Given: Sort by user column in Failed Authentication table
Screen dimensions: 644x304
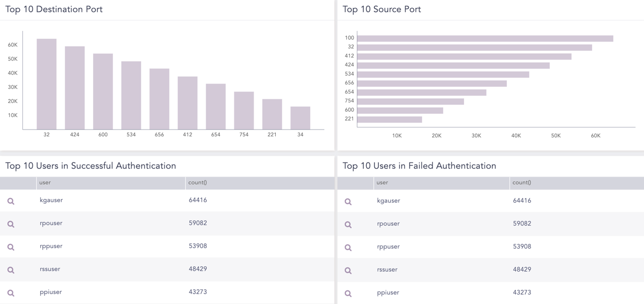Looking at the screenshot, I should pyautogui.click(x=382, y=183).
